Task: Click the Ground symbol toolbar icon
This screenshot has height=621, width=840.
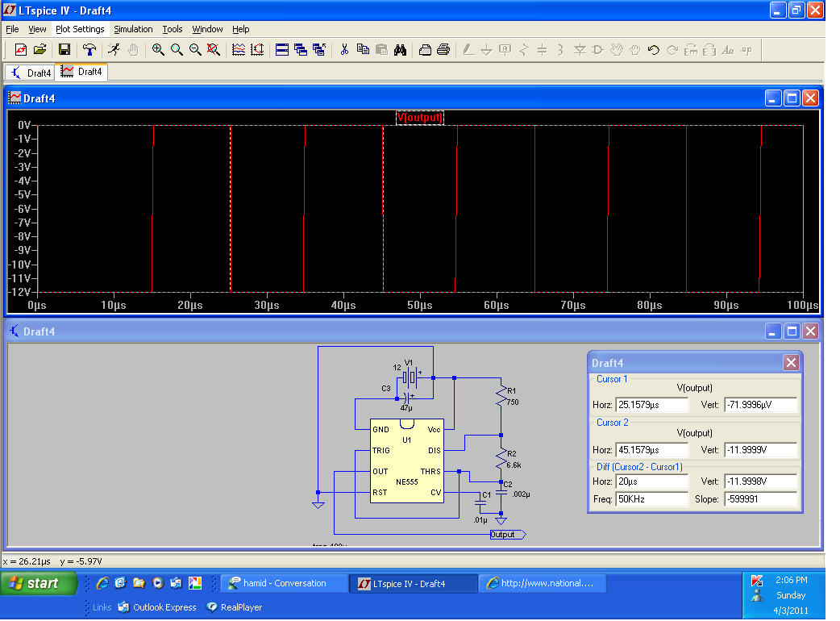Action: click(486, 50)
